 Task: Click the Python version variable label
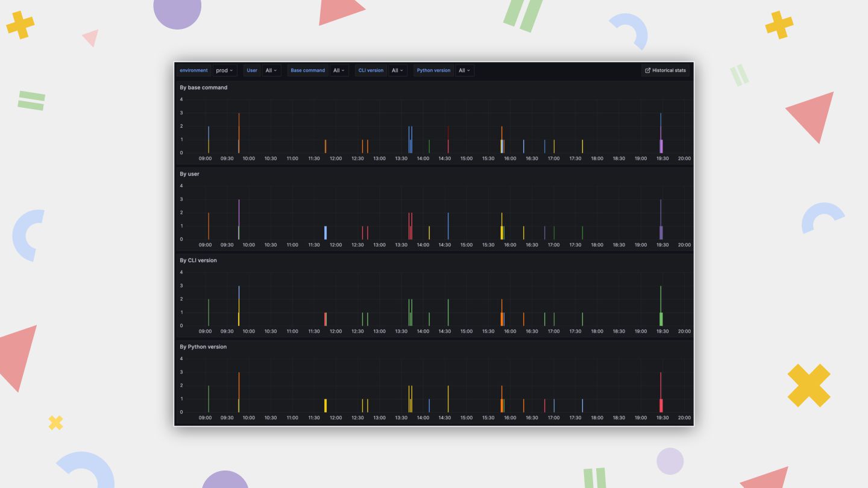(x=433, y=70)
